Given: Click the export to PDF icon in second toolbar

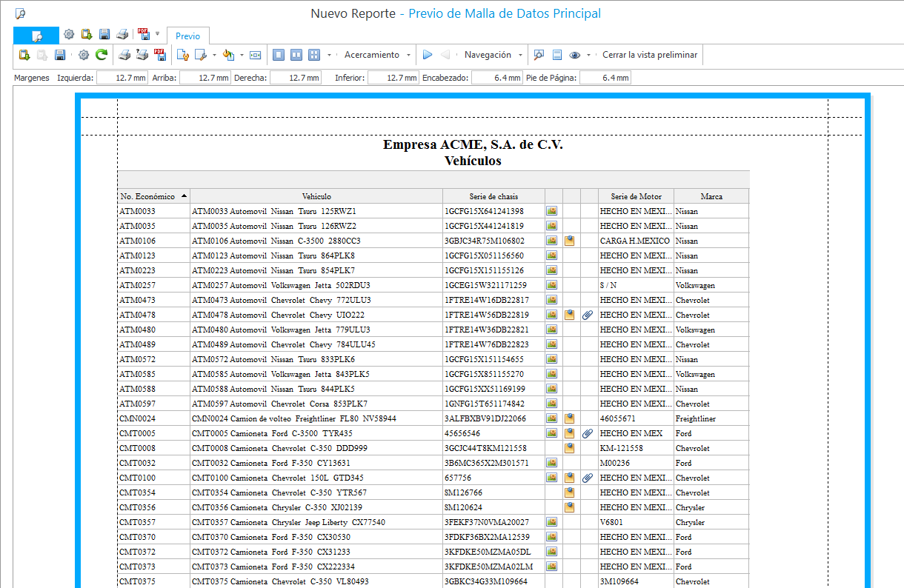Looking at the screenshot, I should click(160, 55).
